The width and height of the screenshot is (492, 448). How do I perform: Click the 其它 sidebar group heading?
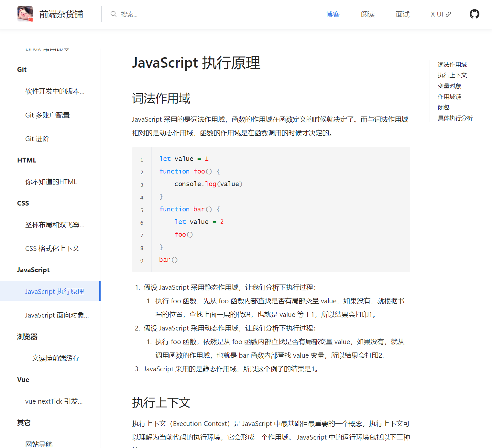coord(24,423)
